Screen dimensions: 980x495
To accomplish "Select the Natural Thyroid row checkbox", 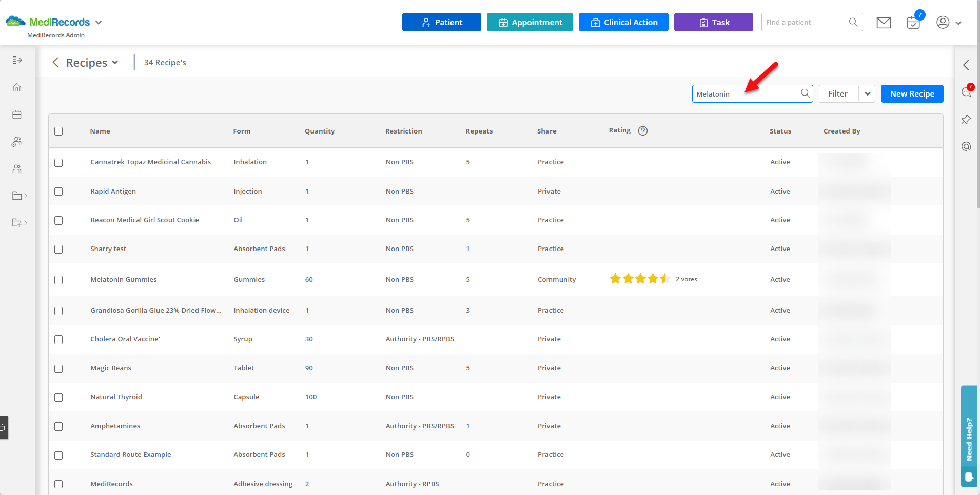I will (58, 397).
